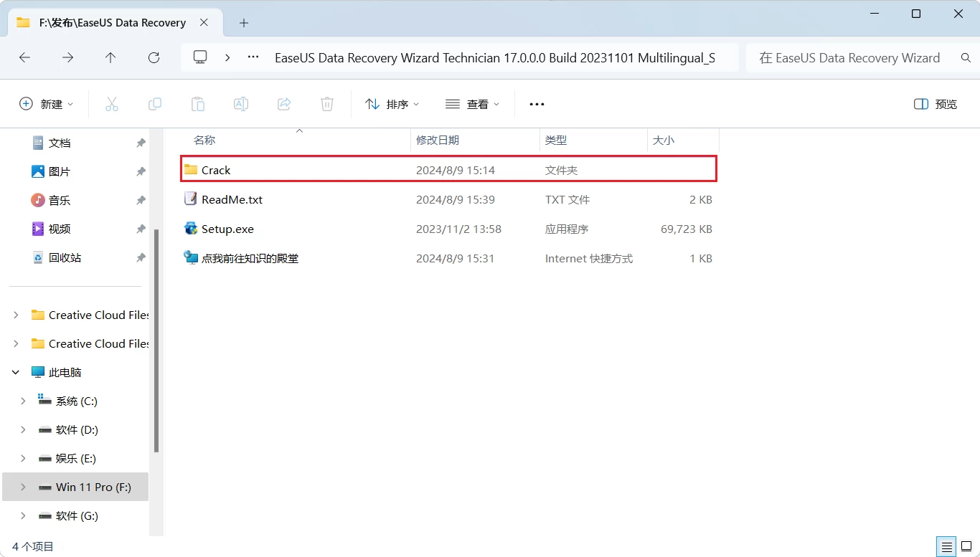Expand the Win 11 Pro (F:) node

[x=23, y=487]
